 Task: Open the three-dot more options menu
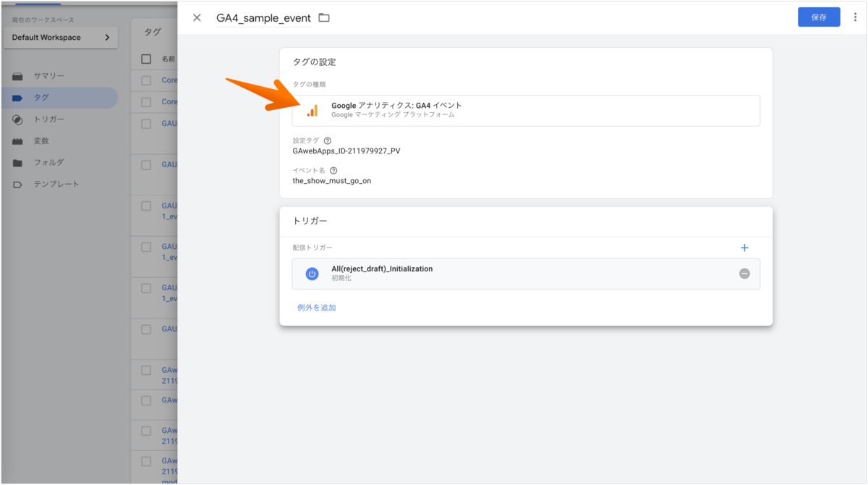[x=856, y=17]
